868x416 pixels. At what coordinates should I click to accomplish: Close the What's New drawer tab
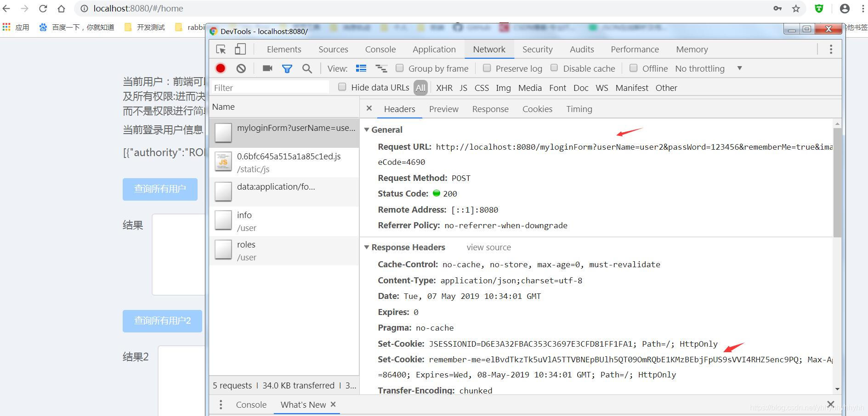(333, 404)
